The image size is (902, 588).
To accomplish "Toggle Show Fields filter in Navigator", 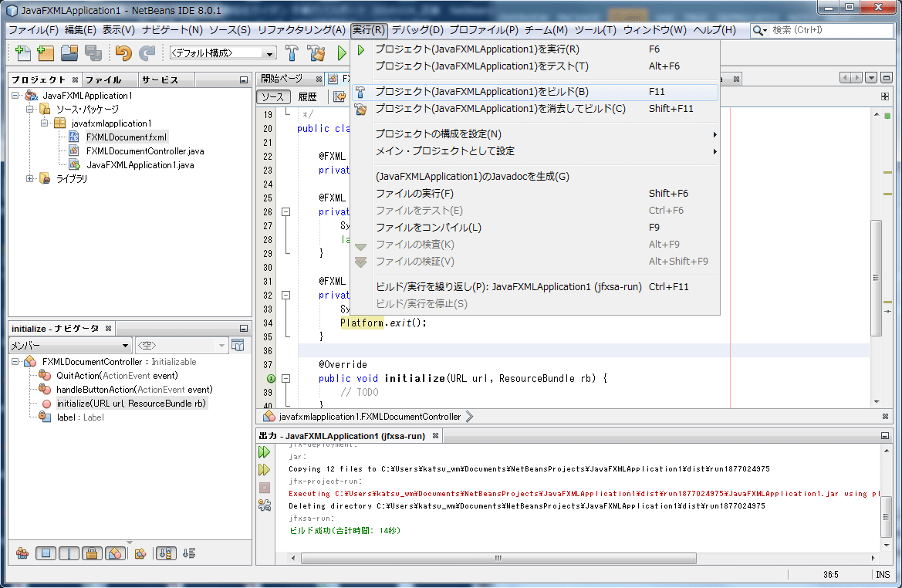I will (x=46, y=553).
